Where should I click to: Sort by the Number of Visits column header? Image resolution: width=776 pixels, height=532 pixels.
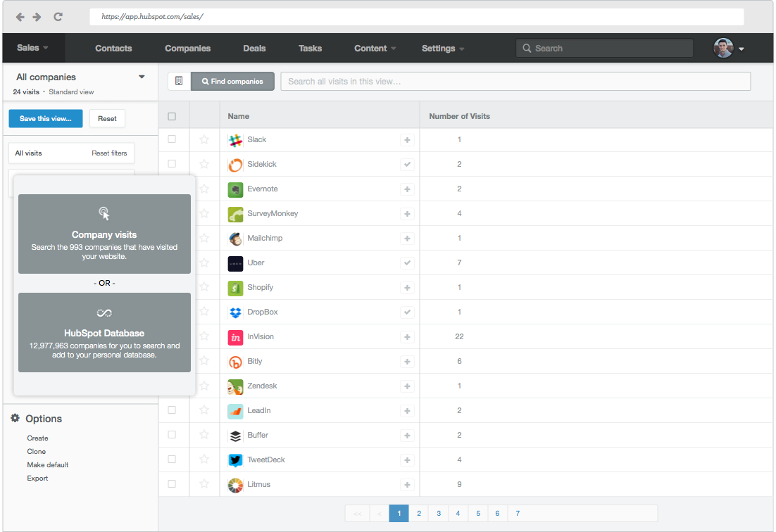click(459, 116)
